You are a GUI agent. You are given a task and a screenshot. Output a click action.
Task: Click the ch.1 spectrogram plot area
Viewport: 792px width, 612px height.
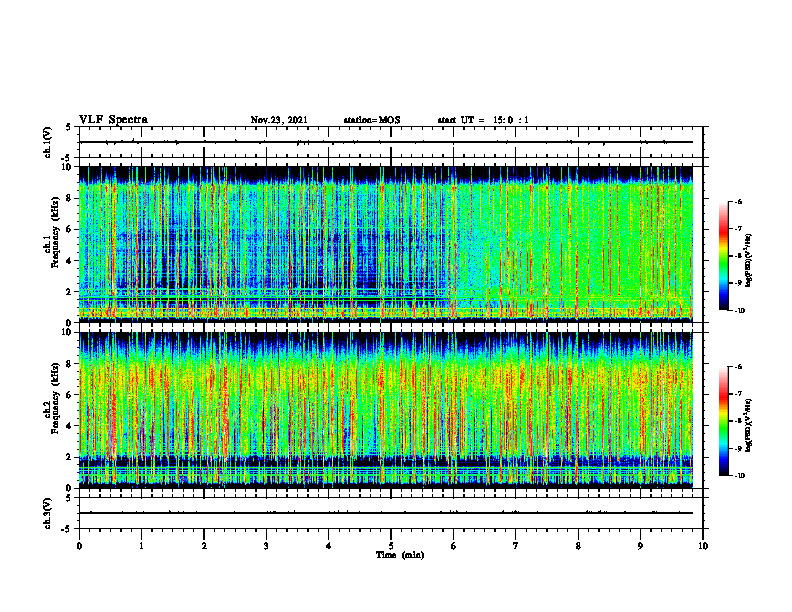click(386, 244)
